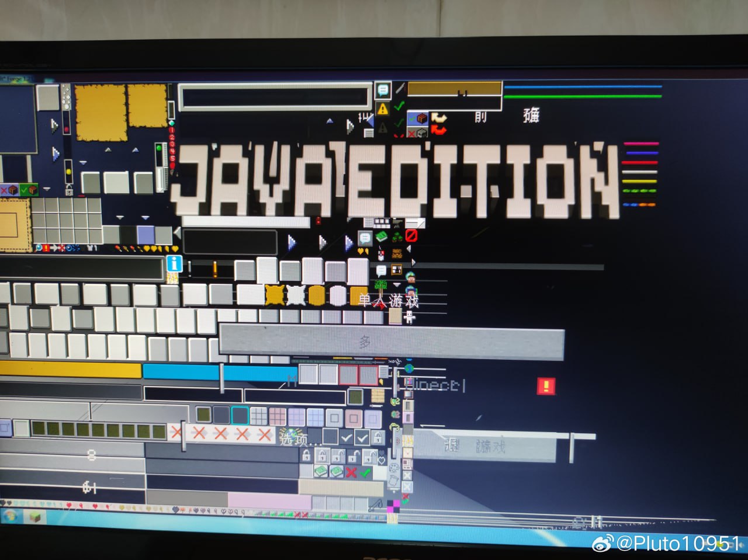
Task: Click the wide gray Multiplayer (多) button
Action: [x=392, y=343]
